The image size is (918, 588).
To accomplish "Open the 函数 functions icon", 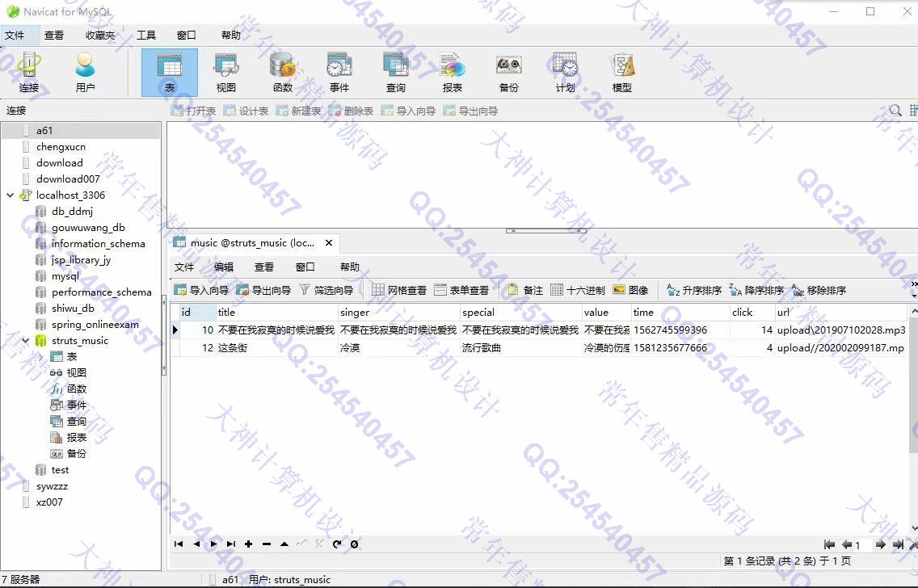I will 283,73.
